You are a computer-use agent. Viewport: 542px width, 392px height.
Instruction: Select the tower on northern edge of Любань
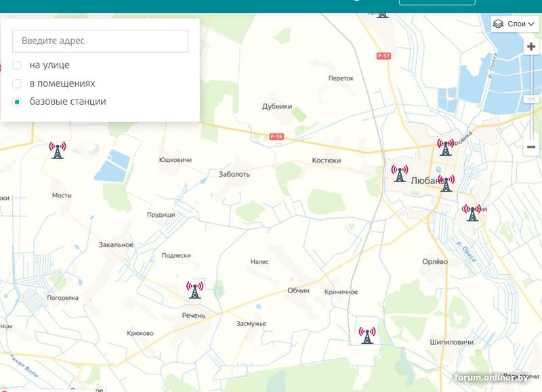(x=445, y=147)
